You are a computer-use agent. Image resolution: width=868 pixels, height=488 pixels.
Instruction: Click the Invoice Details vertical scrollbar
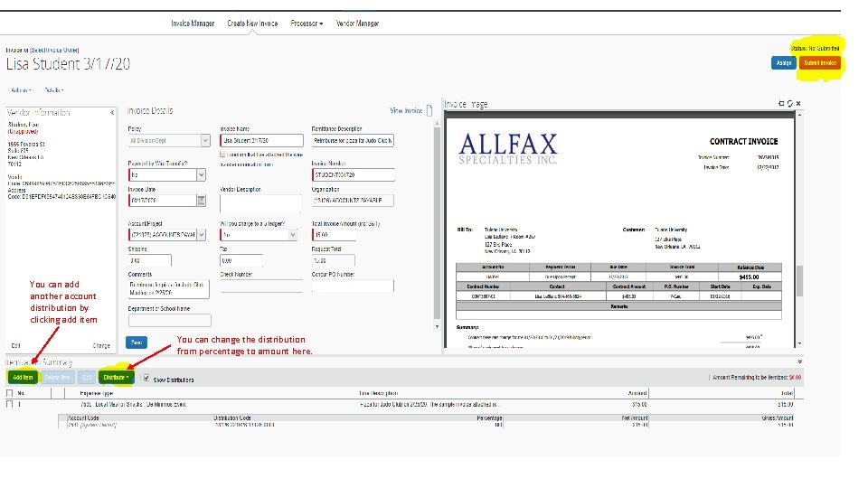click(x=437, y=221)
